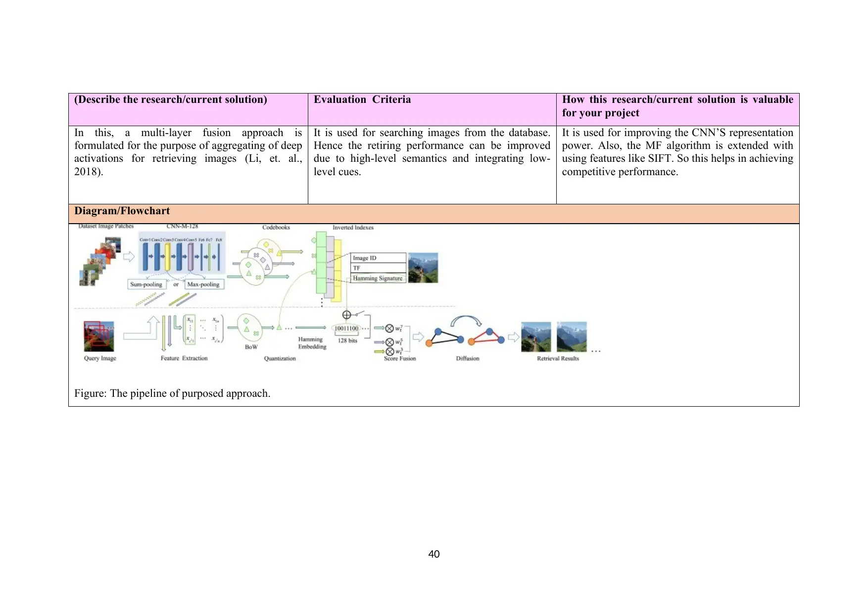The image size is (868, 614).
Task: Click the "Inverted Indexes" label
Action: pos(353,228)
